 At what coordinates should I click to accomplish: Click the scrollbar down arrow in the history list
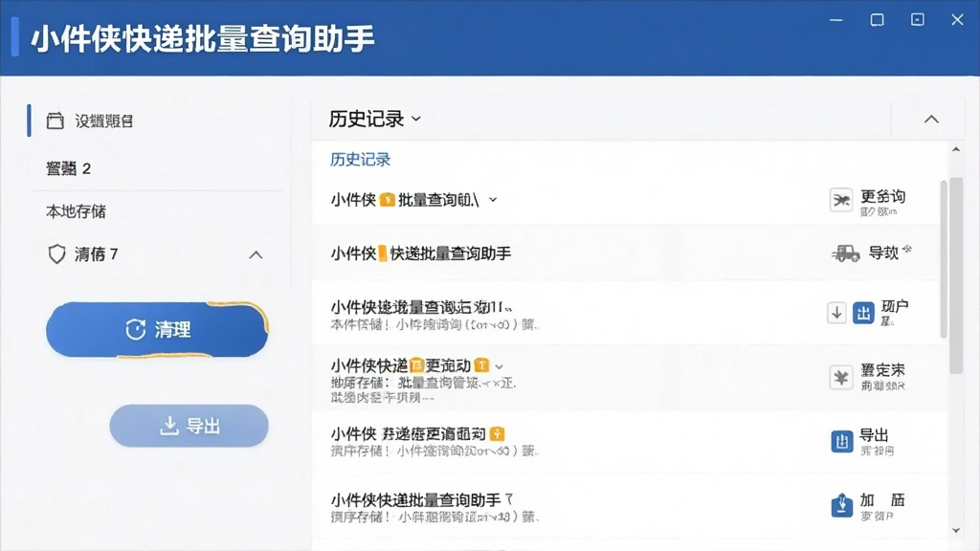[x=956, y=530]
